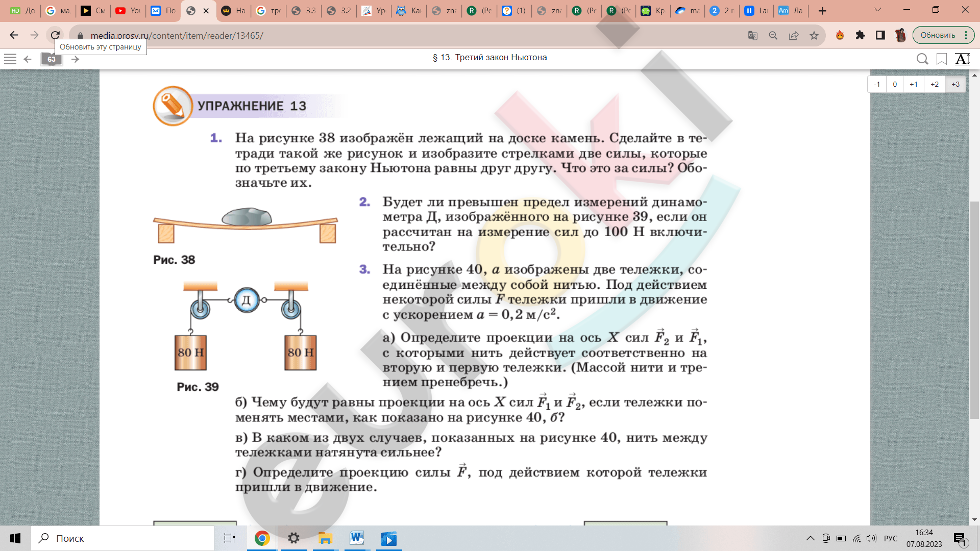The width and height of the screenshot is (980, 551).
Task: Close the current reader tab
Action: pos(206,11)
